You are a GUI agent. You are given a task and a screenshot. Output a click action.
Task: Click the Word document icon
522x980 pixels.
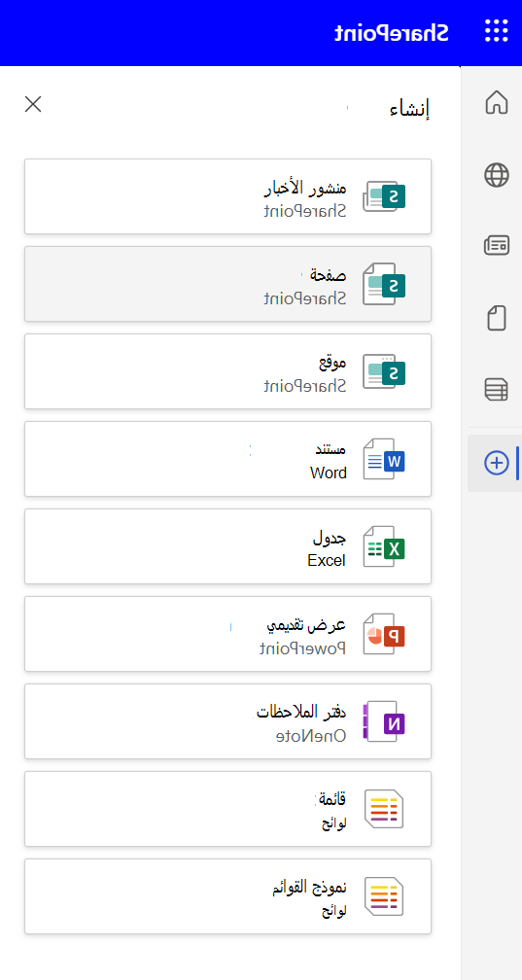[385, 459]
